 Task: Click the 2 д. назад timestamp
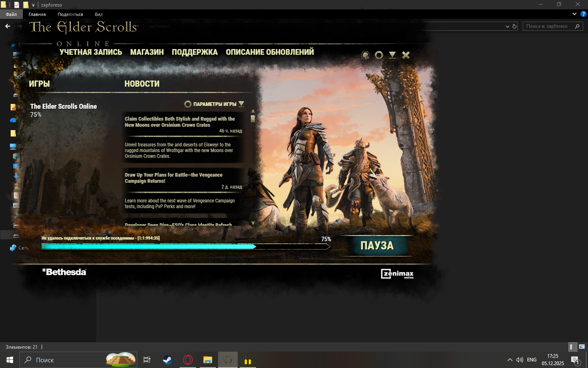tap(232, 187)
